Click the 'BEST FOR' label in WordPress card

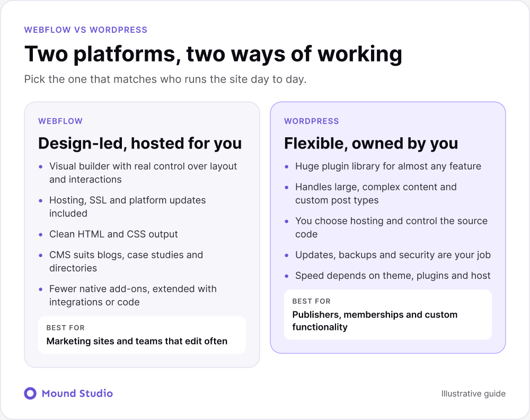pyautogui.click(x=311, y=301)
